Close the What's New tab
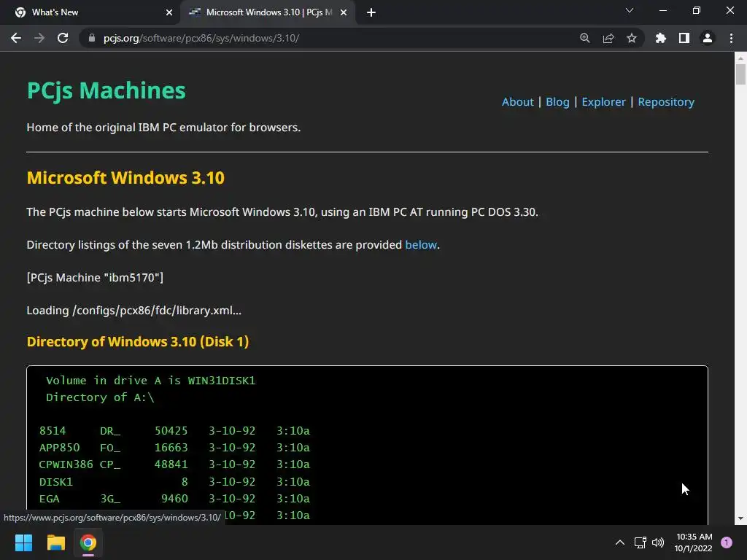The image size is (747, 560). click(169, 13)
